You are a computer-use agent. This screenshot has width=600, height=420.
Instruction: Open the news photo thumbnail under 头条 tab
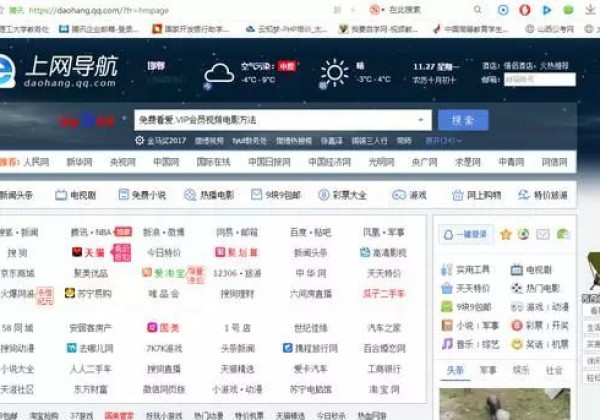(x=505, y=404)
